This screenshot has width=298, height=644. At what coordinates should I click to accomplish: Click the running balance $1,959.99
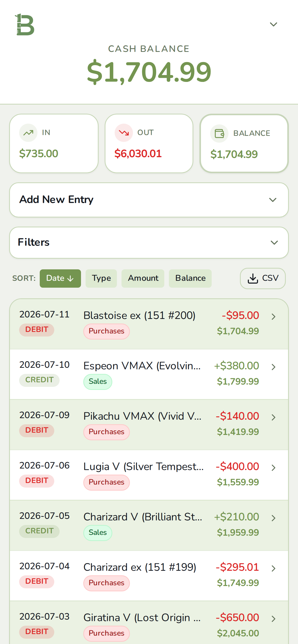[x=238, y=533]
